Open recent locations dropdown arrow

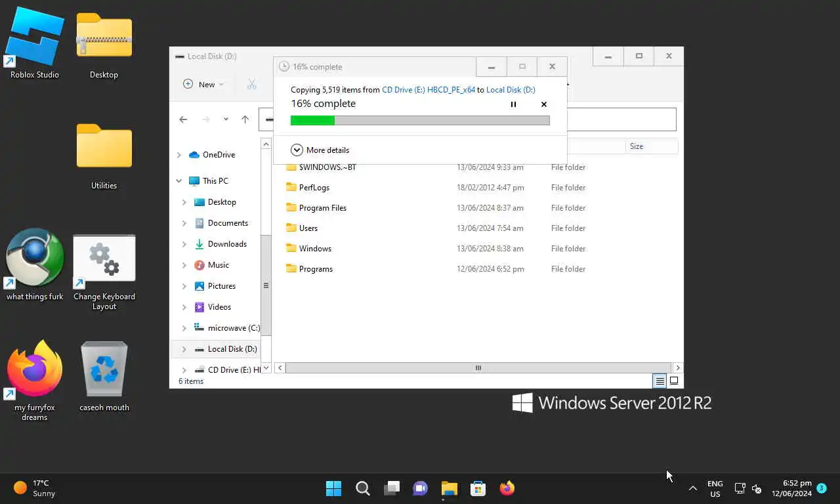[x=226, y=119]
